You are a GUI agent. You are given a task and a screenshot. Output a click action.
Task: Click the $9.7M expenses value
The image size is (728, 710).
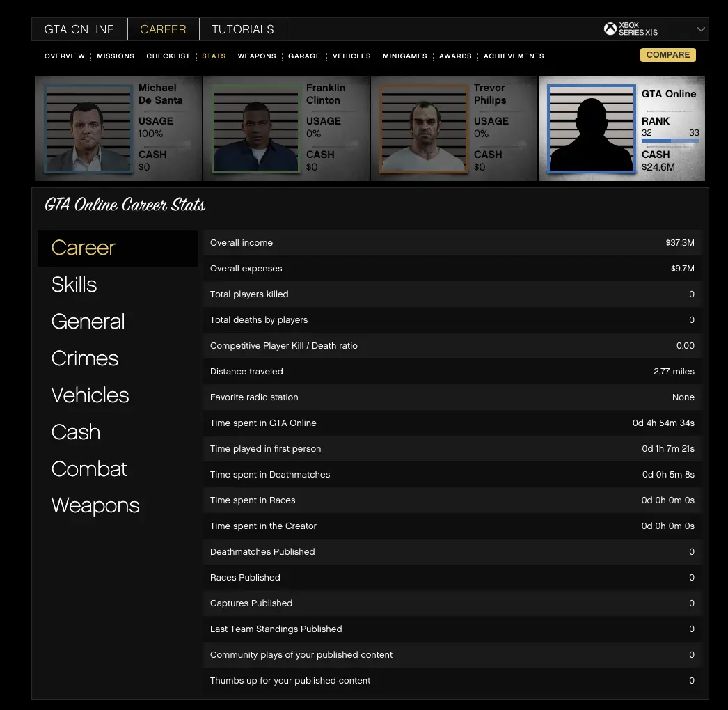(x=683, y=269)
